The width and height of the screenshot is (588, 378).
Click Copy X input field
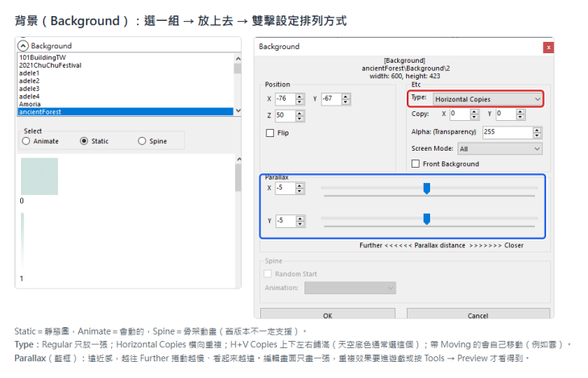pos(460,114)
